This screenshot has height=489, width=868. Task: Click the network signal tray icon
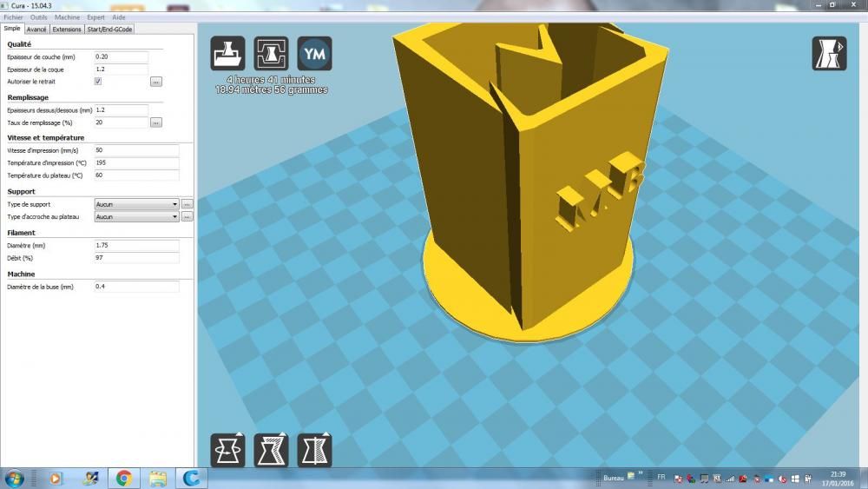tap(730, 479)
